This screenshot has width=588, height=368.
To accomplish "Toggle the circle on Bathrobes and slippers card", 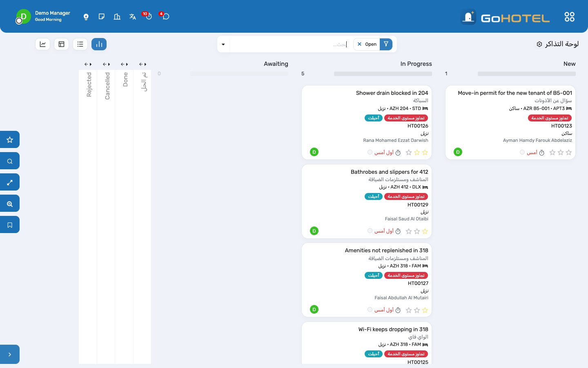I will (x=370, y=231).
